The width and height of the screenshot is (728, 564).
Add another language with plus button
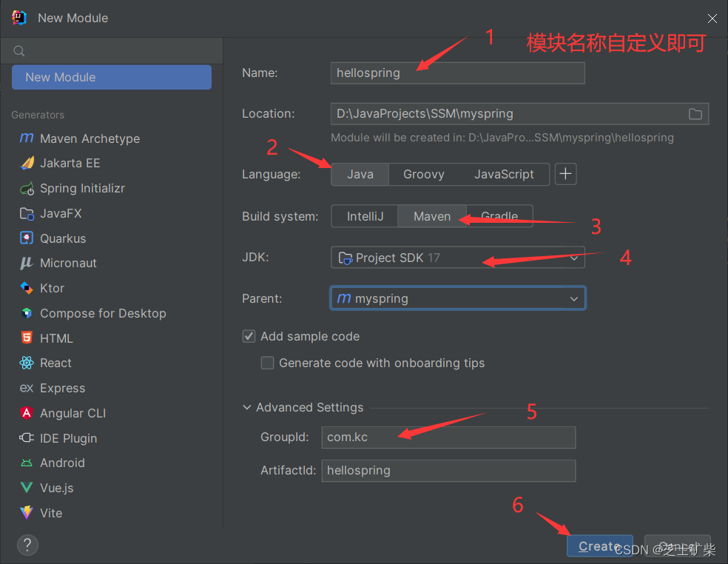tap(565, 174)
